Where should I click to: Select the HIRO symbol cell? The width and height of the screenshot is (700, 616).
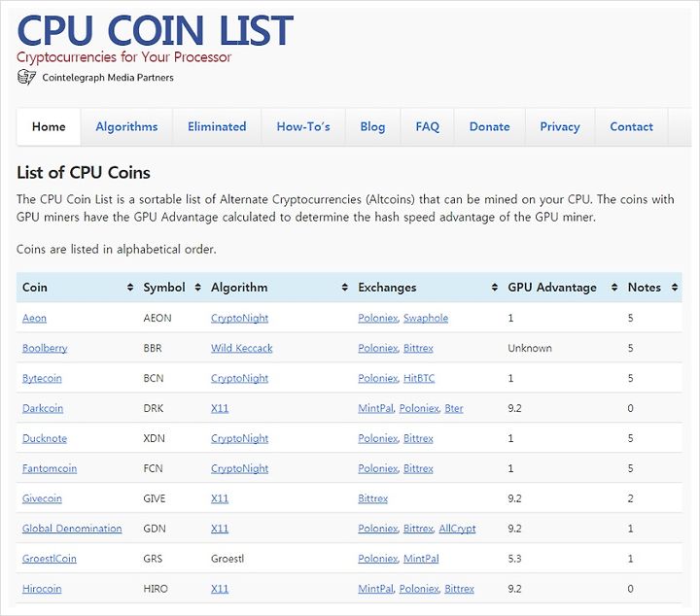(x=156, y=589)
